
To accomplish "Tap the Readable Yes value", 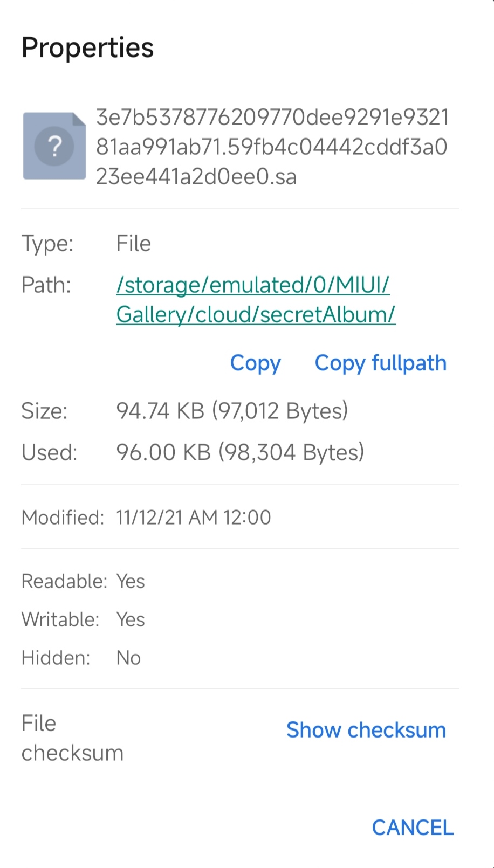I will click(131, 581).
